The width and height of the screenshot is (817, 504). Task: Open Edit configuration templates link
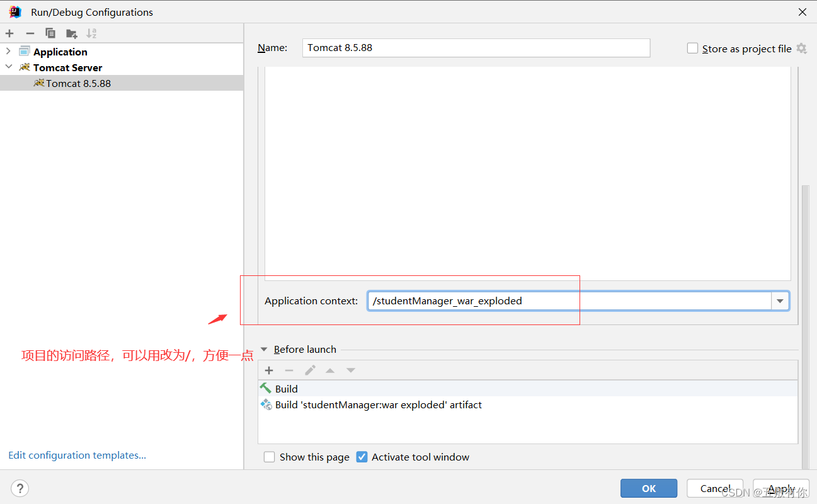click(77, 455)
